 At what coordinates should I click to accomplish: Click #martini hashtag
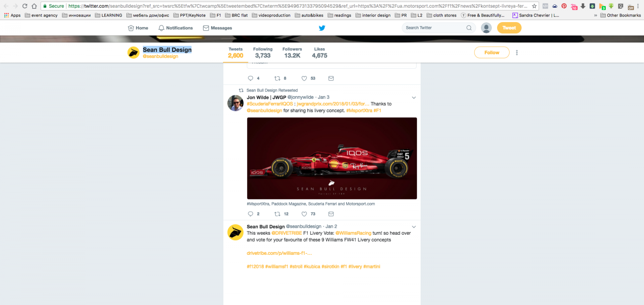pyautogui.click(x=372, y=266)
